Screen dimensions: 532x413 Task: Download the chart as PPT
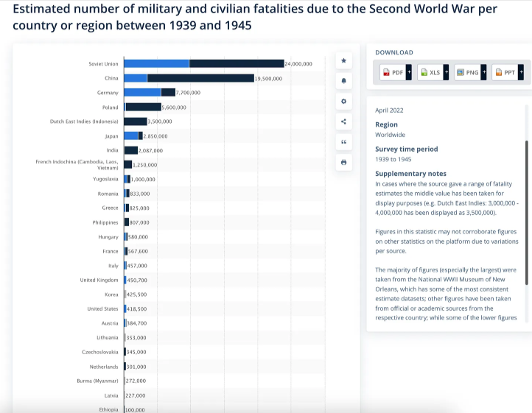(x=505, y=72)
